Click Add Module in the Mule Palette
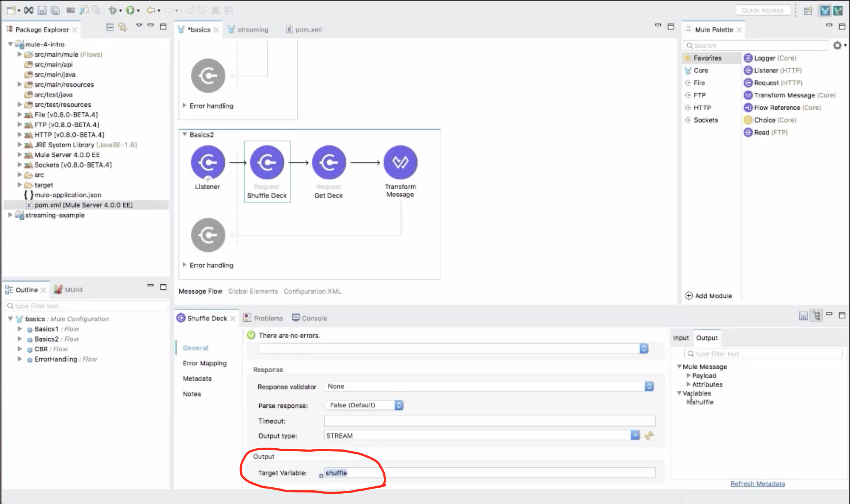Image resolution: width=850 pixels, height=504 pixels. (709, 296)
